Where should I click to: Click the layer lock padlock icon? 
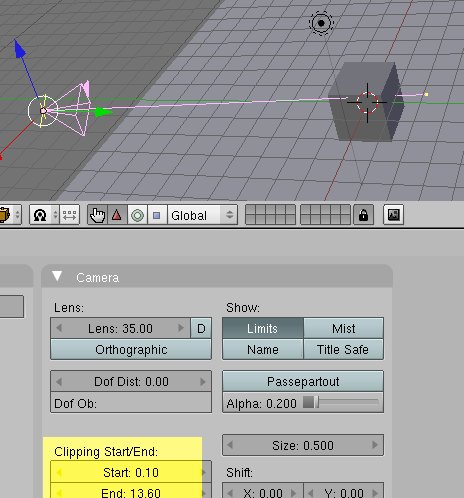tap(363, 215)
